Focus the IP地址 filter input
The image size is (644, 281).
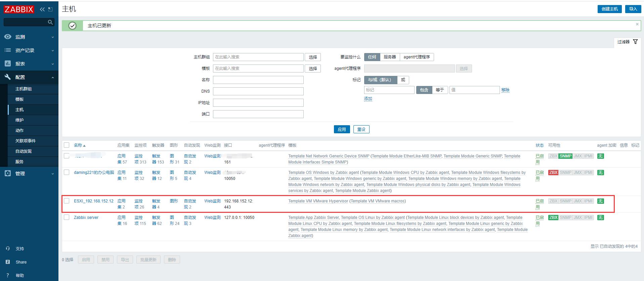258,103
